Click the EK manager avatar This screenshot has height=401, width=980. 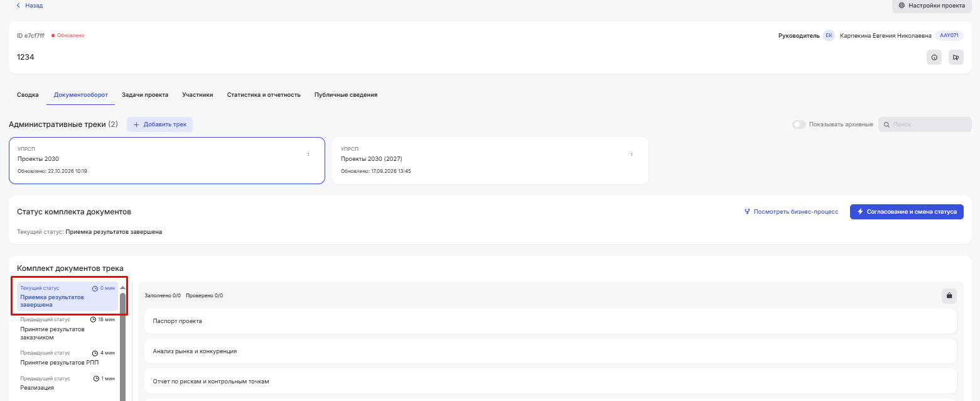(x=829, y=36)
